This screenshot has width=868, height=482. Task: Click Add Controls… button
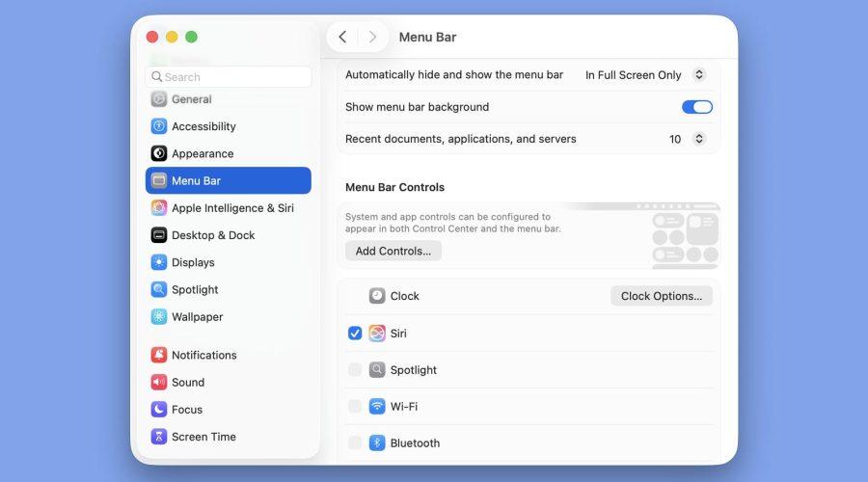(x=393, y=251)
